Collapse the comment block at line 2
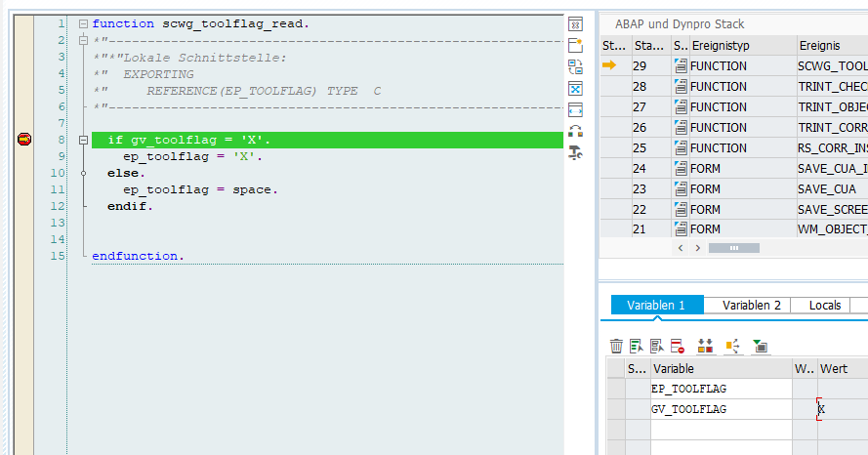Screen dimensions: 868x455 [83, 40]
